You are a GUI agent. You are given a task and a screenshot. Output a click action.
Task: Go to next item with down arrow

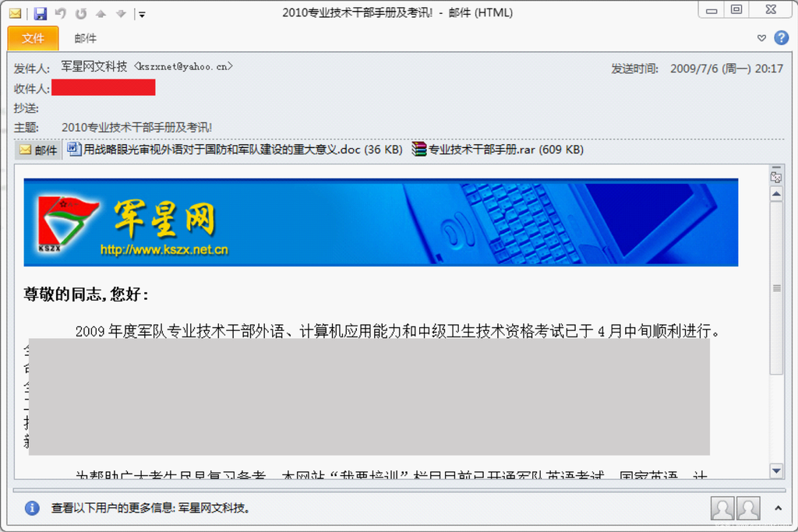[120, 13]
